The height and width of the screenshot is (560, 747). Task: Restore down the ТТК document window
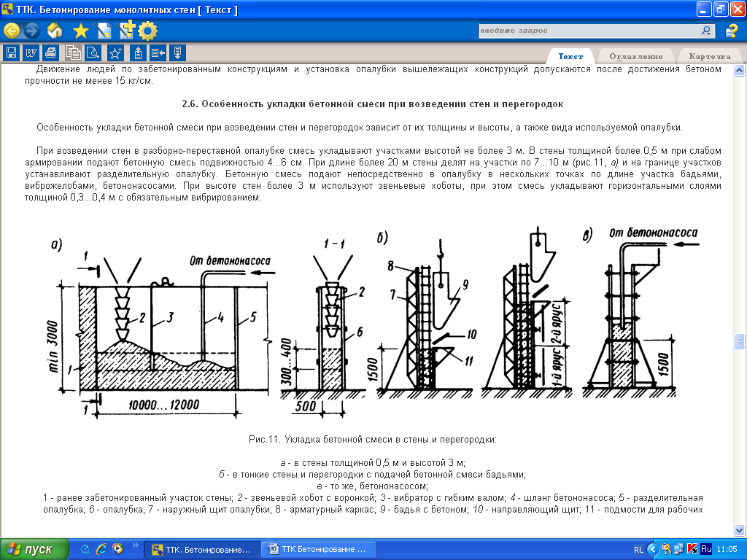click(720, 9)
